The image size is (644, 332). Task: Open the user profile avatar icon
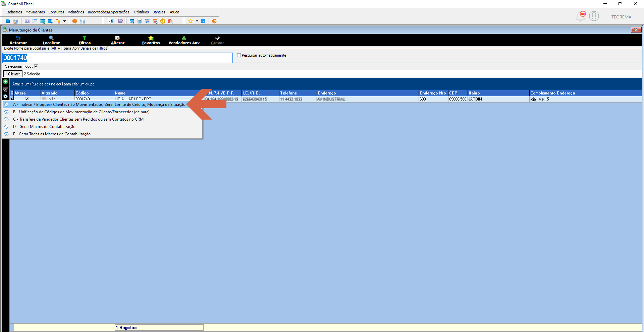point(594,16)
